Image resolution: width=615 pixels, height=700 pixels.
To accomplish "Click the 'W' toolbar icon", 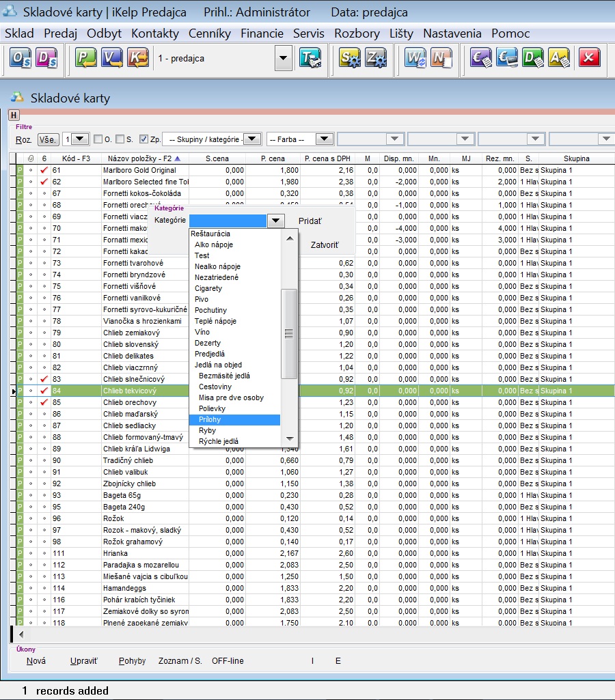I will (415, 59).
